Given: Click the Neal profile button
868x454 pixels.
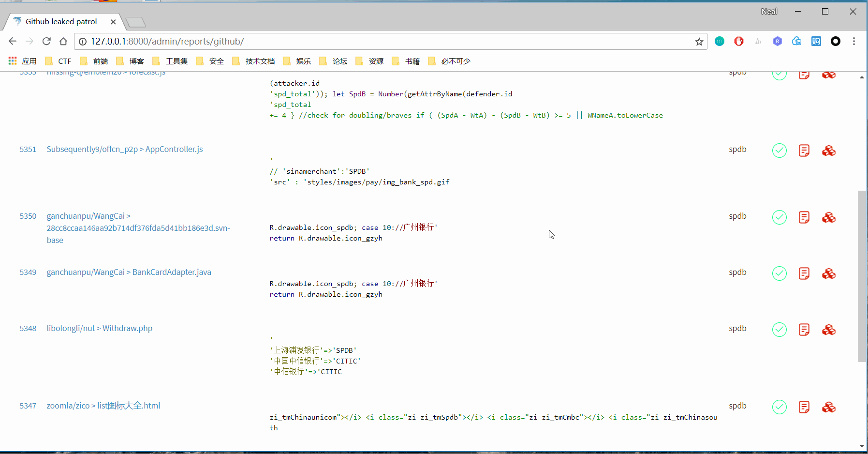Looking at the screenshot, I should pos(769,12).
